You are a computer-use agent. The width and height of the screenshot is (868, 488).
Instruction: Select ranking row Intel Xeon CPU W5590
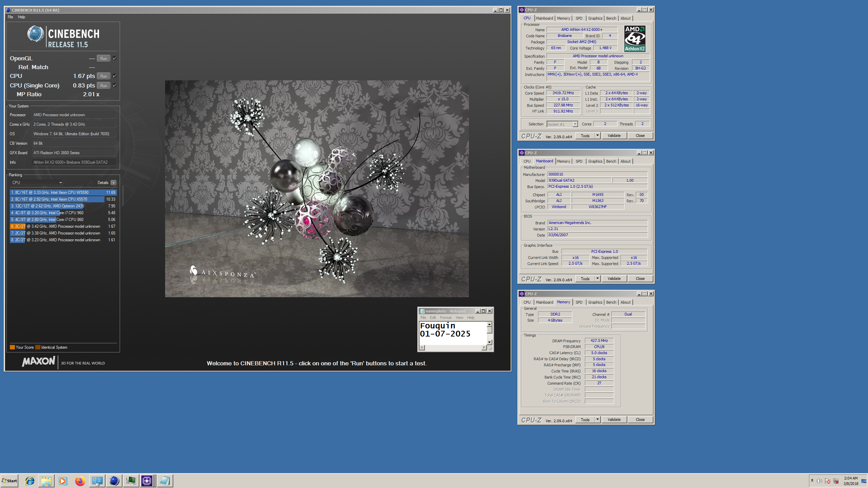[63, 192]
